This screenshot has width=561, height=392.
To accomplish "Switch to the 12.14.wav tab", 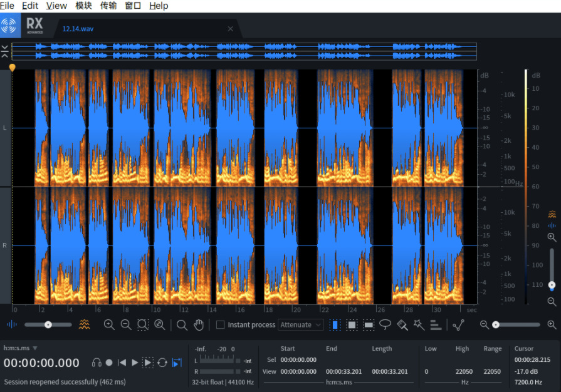I will click(x=78, y=29).
